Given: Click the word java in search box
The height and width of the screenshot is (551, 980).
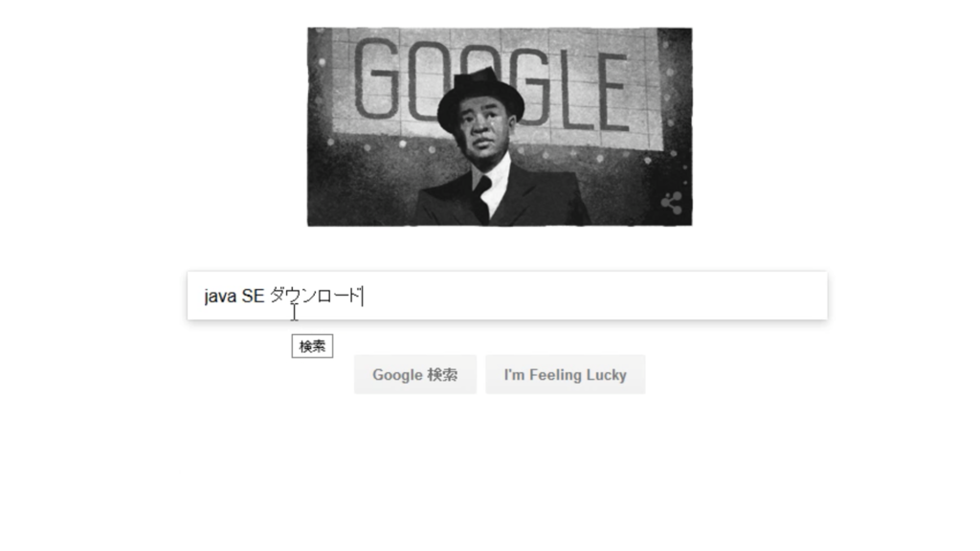Looking at the screenshot, I should pyautogui.click(x=220, y=296).
